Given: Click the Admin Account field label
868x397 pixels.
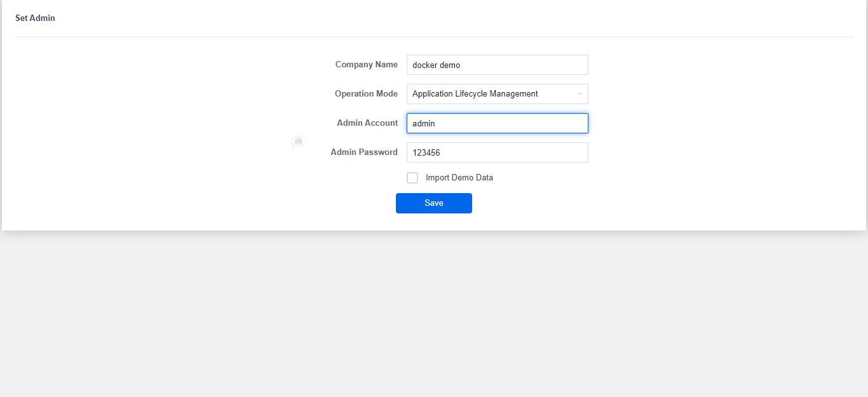Looking at the screenshot, I should pos(367,123).
